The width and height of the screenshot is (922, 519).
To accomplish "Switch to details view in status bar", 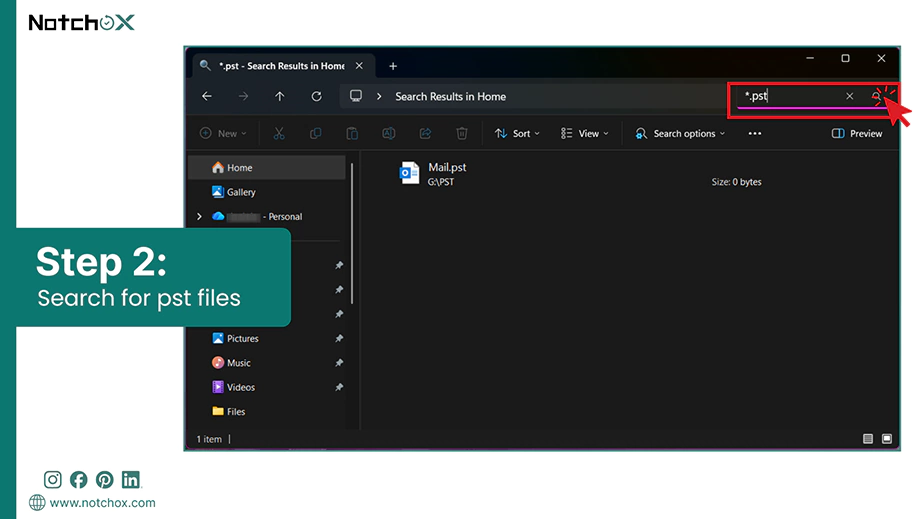I will pos(868,438).
